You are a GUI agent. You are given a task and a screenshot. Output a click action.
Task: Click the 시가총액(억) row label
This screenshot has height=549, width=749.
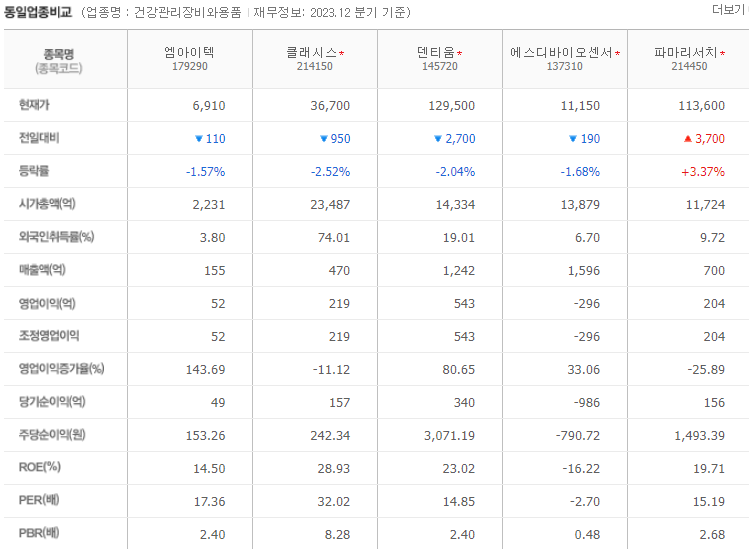click(x=47, y=204)
